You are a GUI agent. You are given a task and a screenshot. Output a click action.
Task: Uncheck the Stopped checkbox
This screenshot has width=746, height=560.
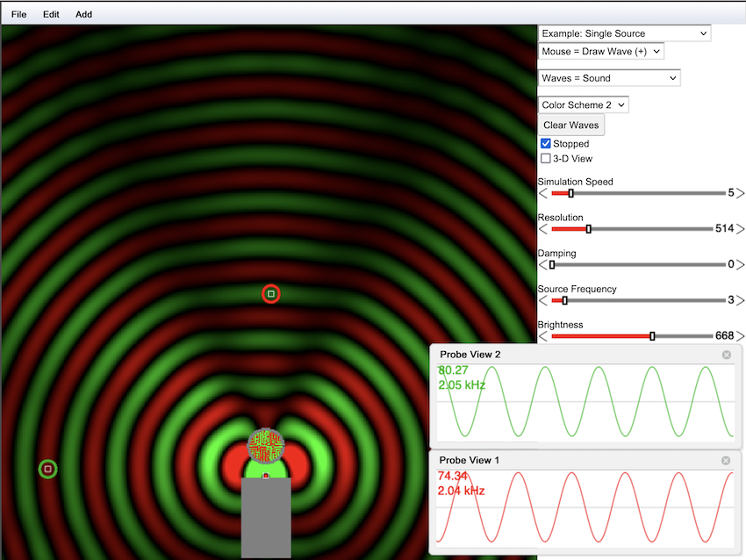click(546, 144)
